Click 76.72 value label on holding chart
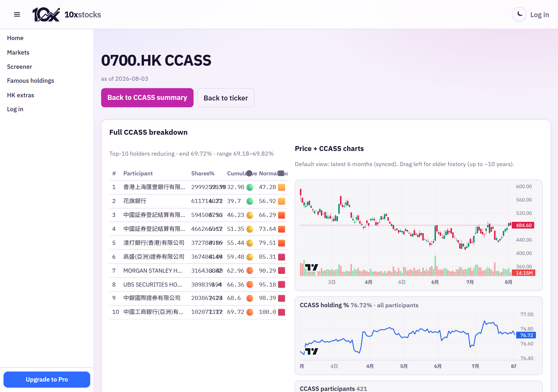This screenshot has height=392, width=558. pos(526,335)
